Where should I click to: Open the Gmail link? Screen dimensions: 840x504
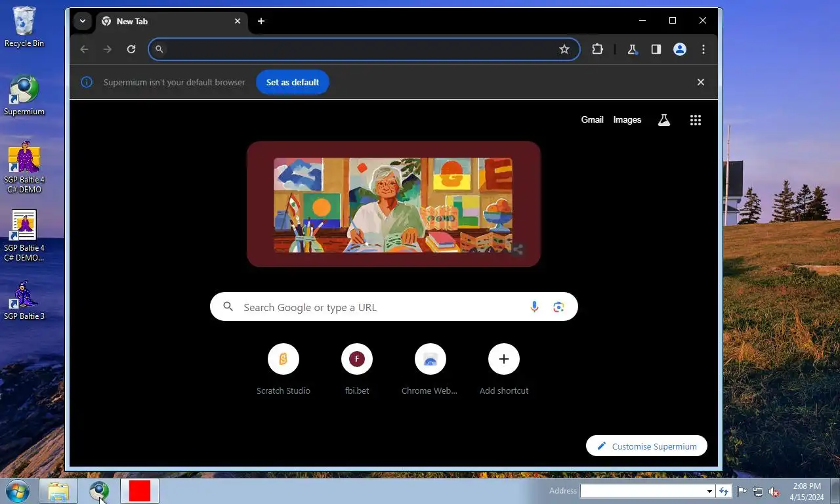(592, 119)
